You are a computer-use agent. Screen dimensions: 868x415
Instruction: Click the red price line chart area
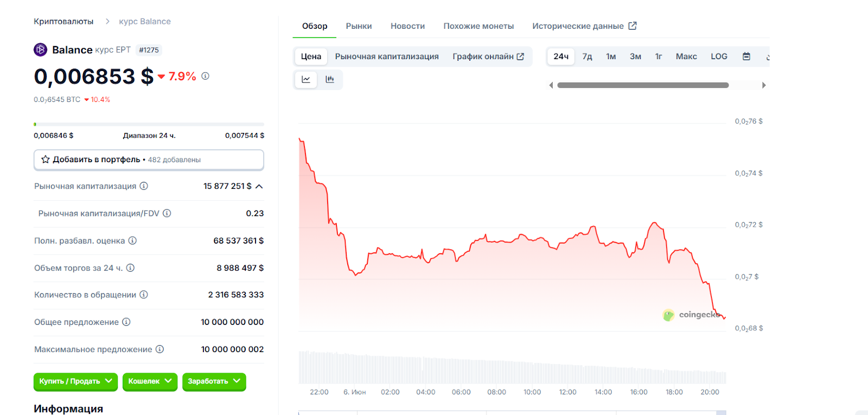point(512,228)
